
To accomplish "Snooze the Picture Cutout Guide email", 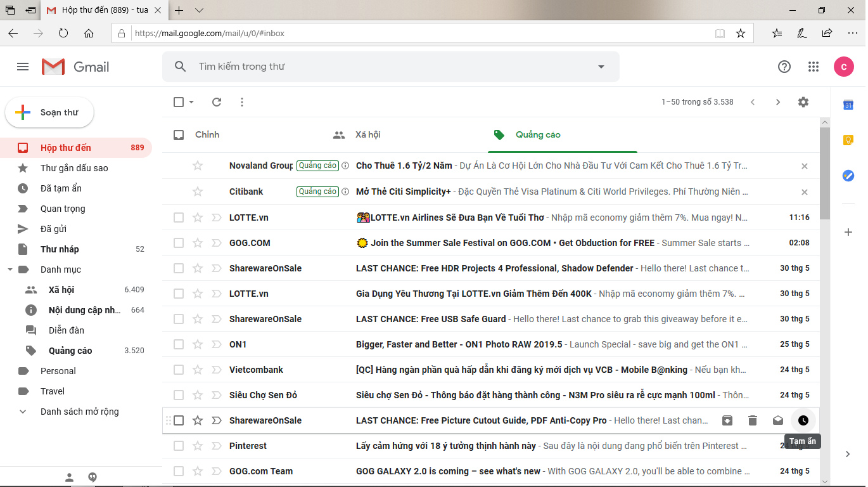I will [x=803, y=420].
